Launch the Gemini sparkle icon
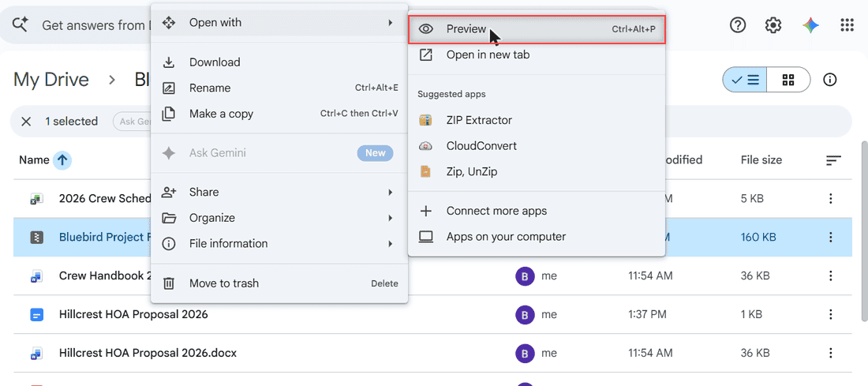The height and width of the screenshot is (386, 868). tap(810, 25)
